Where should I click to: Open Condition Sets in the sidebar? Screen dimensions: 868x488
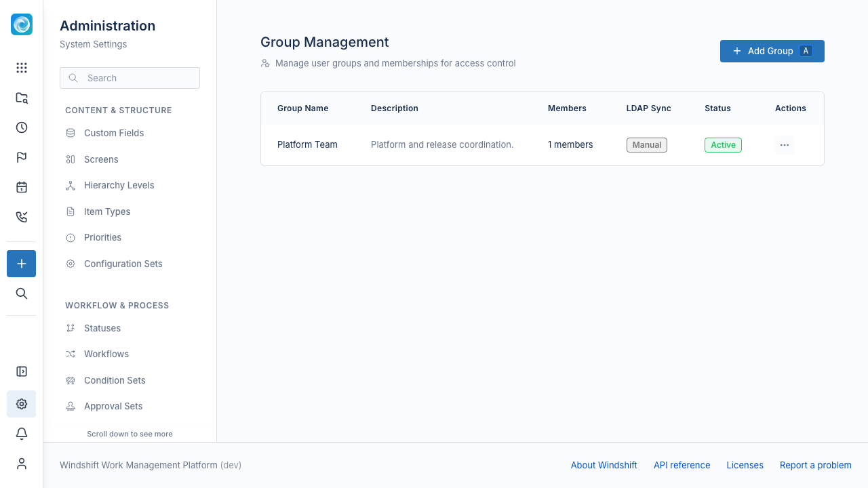[130, 380]
